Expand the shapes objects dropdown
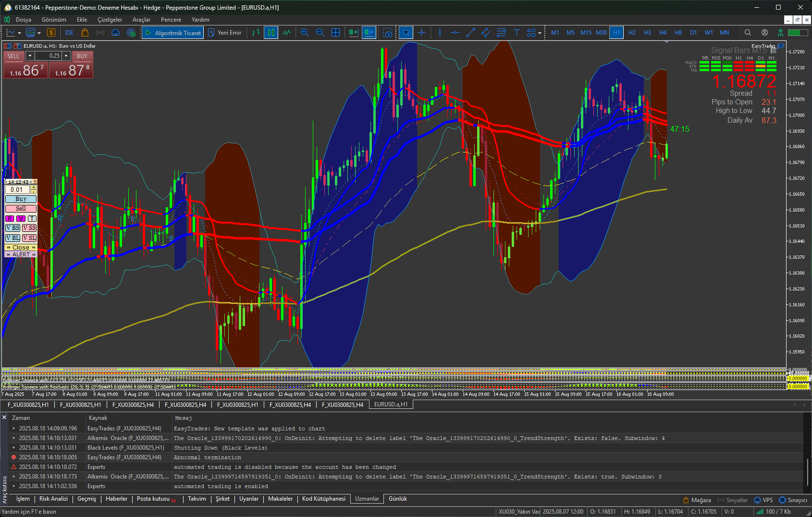 tap(540, 33)
